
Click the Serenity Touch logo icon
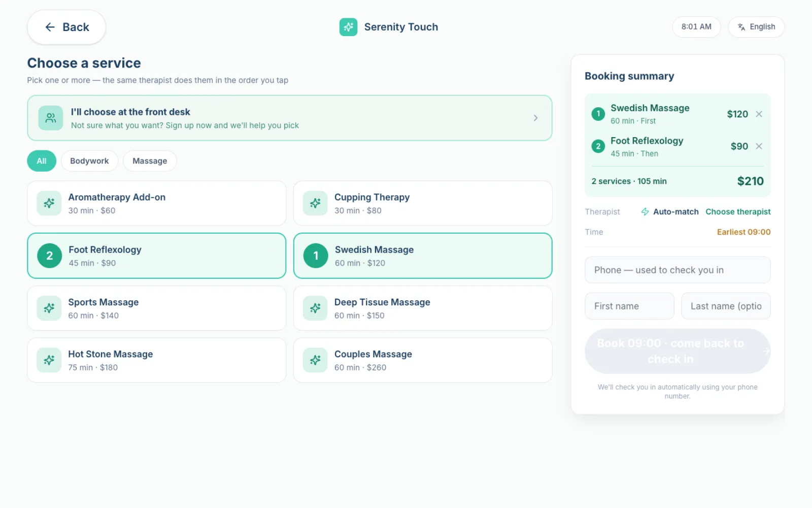[348, 27]
